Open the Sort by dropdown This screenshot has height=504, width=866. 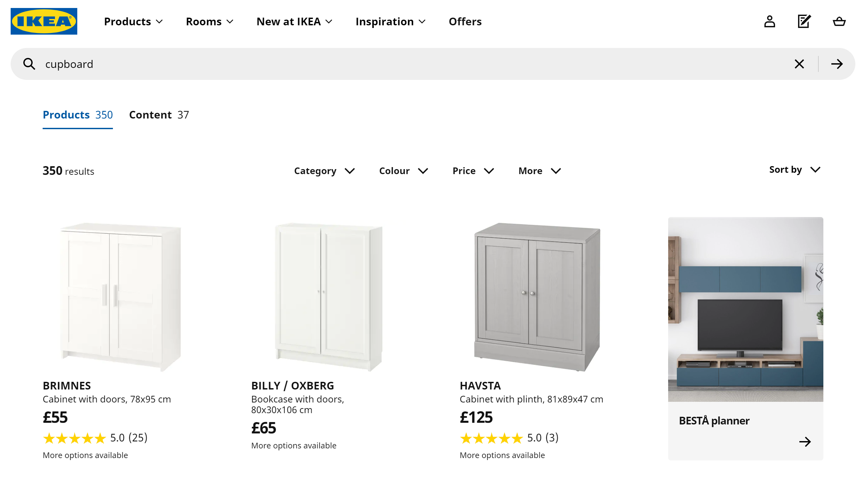tap(794, 170)
